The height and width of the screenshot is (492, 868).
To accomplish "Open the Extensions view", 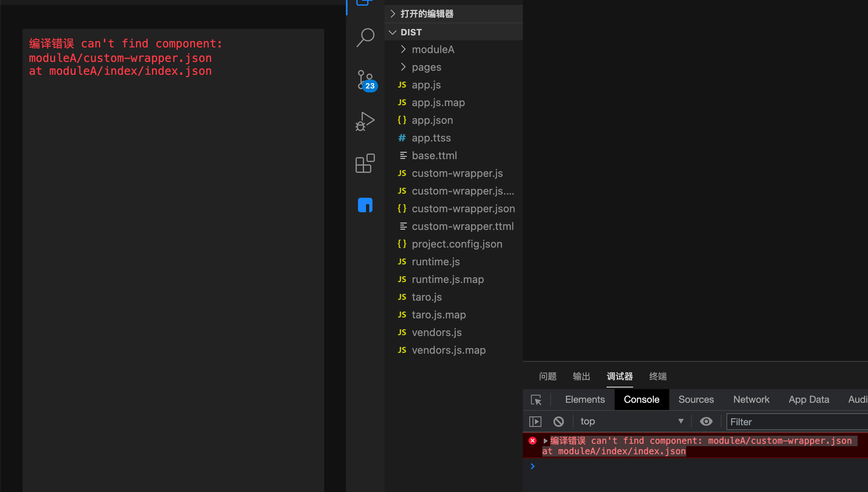I will coord(364,163).
